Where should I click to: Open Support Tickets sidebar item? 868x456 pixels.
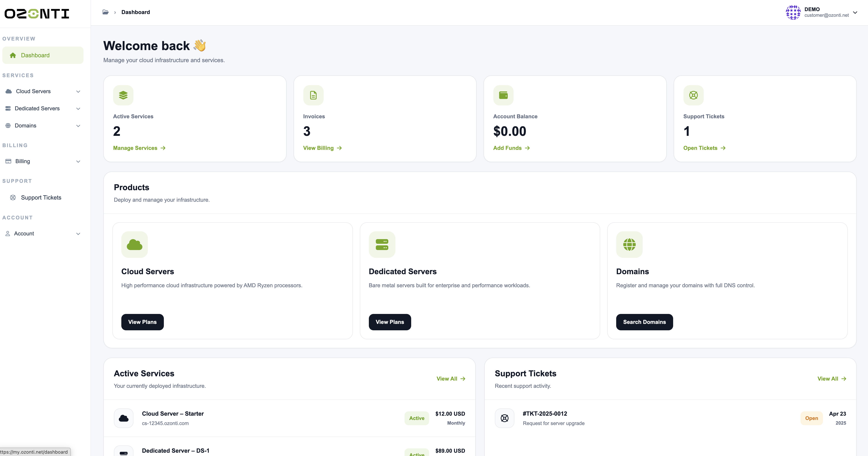coord(43,198)
